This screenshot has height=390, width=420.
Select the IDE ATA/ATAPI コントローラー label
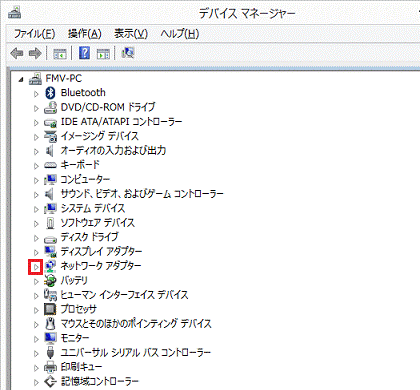(121, 122)
